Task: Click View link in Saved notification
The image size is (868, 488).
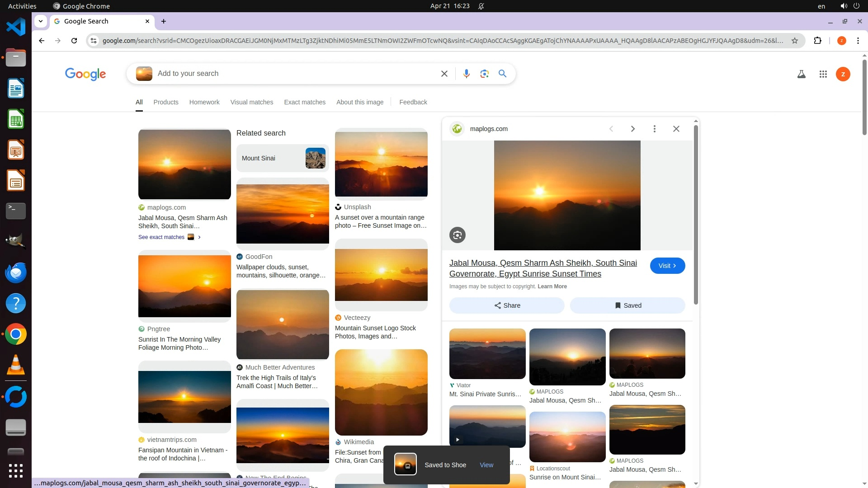Action: pos(486,465)
